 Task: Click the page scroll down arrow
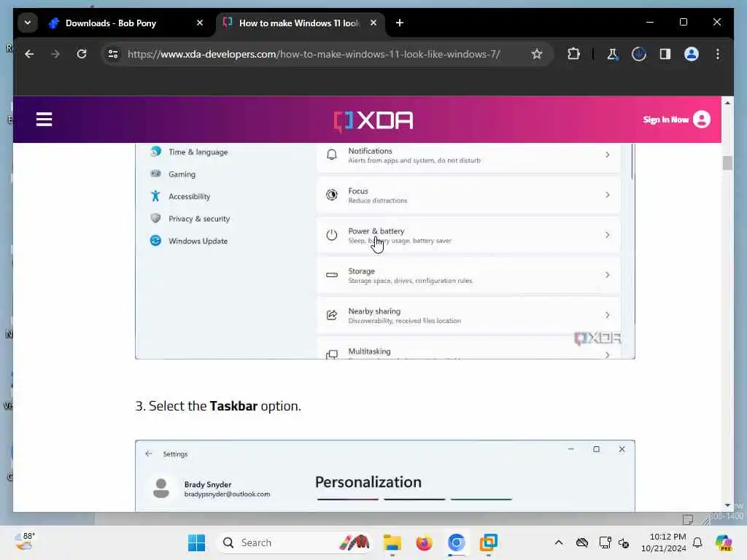coord(727,506)
